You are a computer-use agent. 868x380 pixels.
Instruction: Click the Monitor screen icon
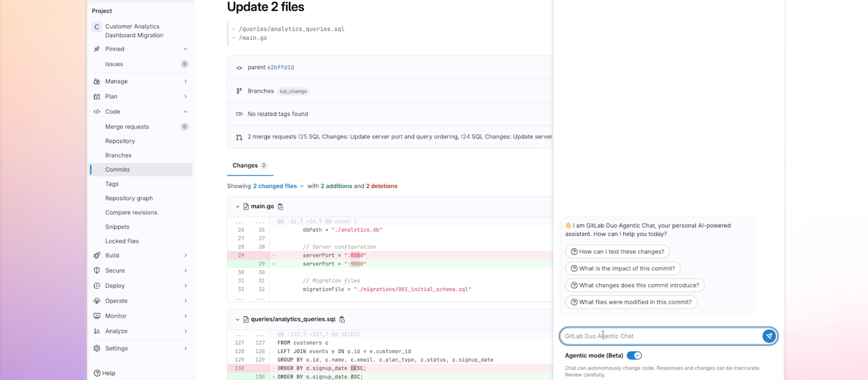(97, 316)
